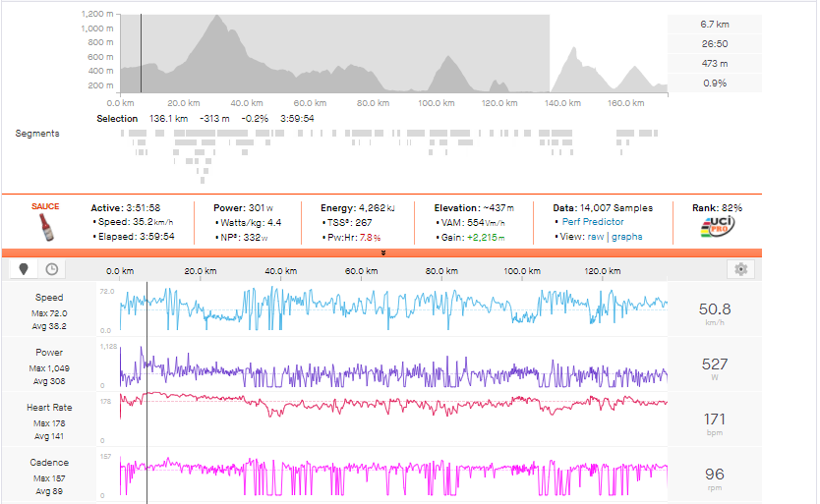
Task: Open chart settings with gear icon
Action: click(741, 269)
